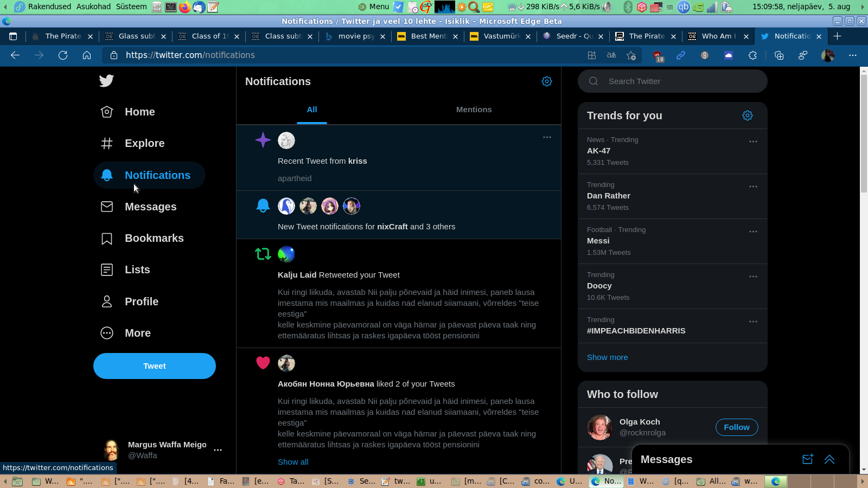
Task: Open More menu in Twitter sidebar
Action: click(x=126, y=333)
